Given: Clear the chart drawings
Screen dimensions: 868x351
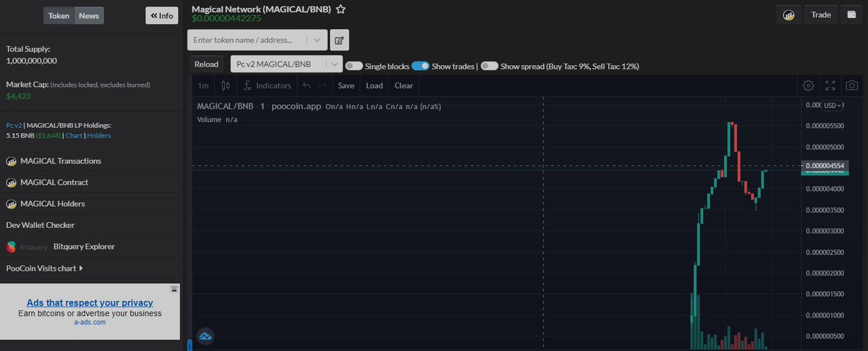Looking at the screenshot, I should [404, 85].
